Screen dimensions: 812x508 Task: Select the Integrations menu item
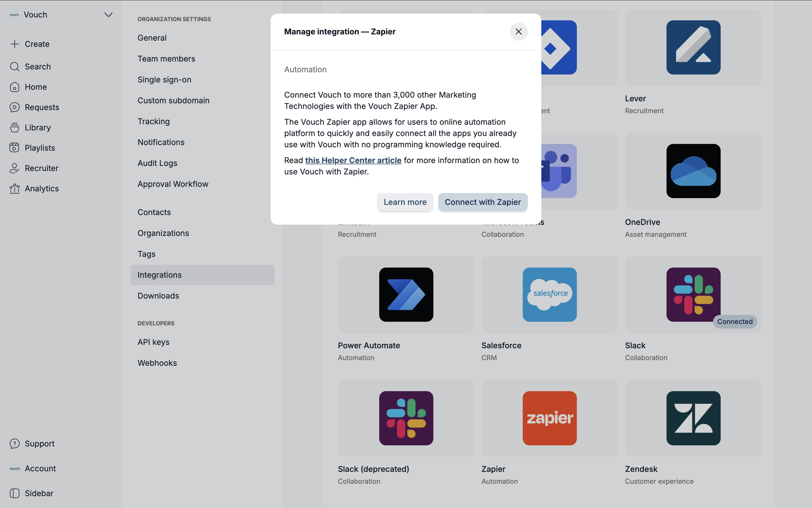[x=203, y=275]
